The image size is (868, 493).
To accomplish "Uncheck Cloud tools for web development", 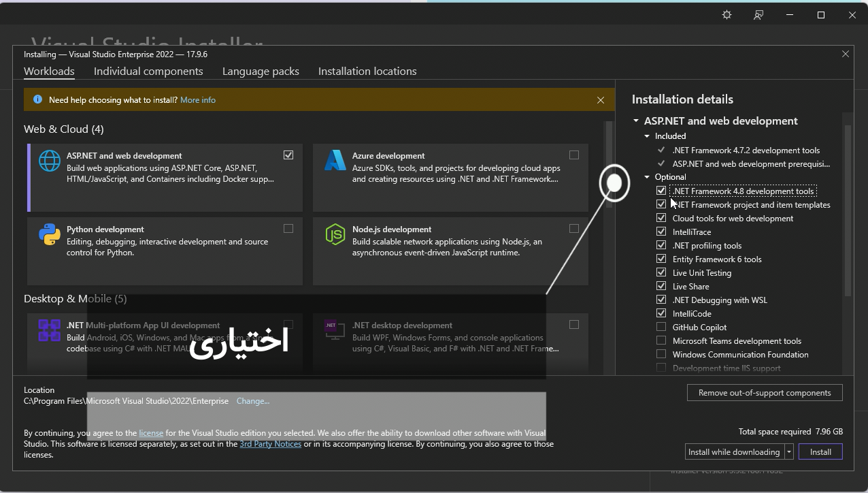I will (661, 218).
